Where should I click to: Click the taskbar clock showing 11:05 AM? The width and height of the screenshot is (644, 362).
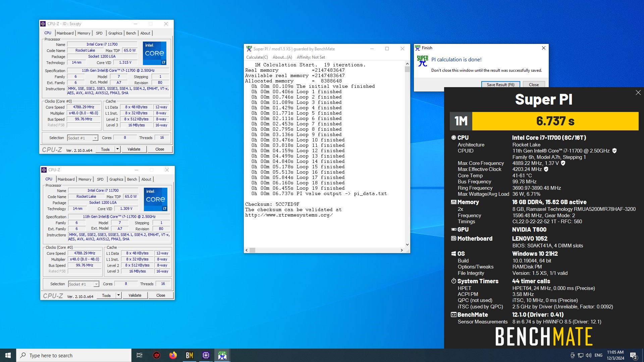point(615,355)
